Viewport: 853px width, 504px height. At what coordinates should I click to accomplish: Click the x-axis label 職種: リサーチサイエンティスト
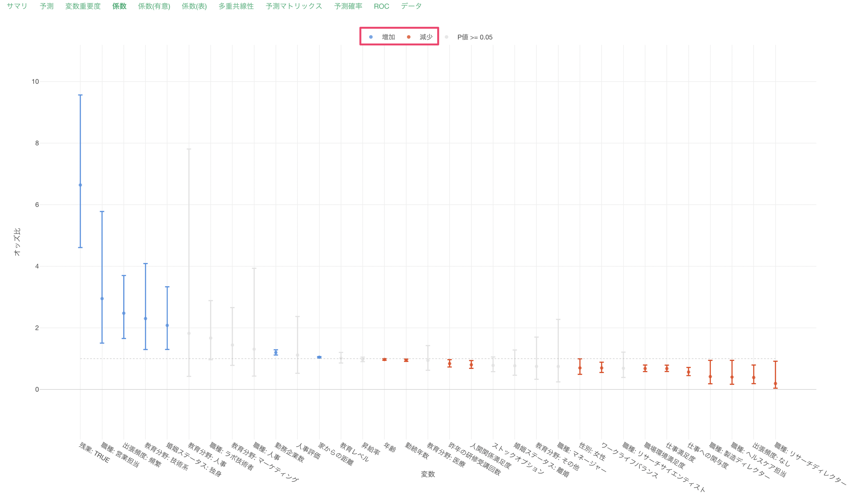click(664, 467)
